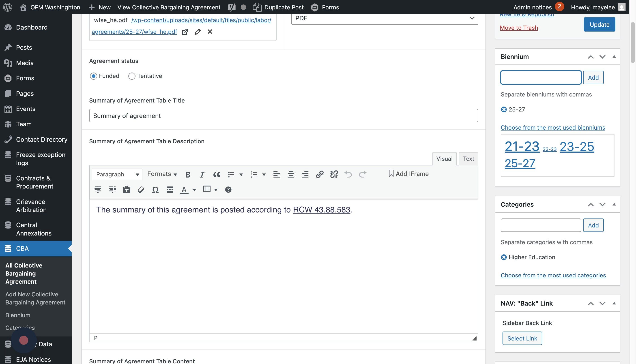Click the Remove link icon

[x=334, y=174]
